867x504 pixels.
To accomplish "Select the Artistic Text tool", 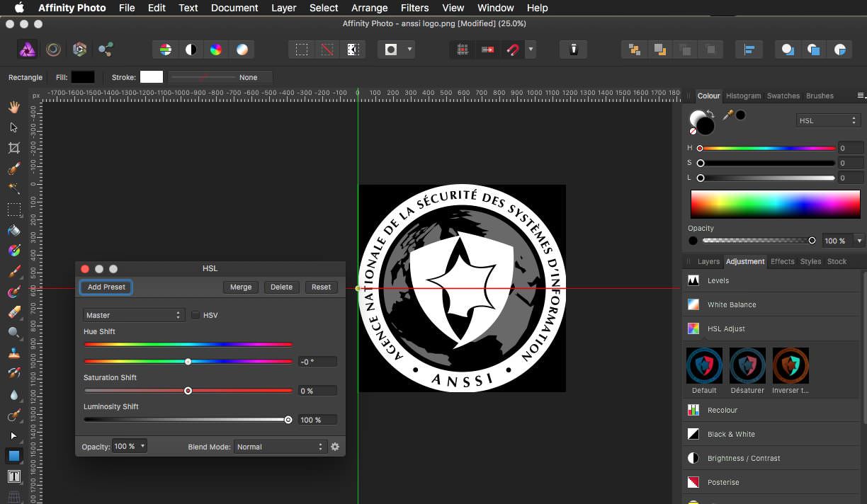I will [x=13, y=476].
